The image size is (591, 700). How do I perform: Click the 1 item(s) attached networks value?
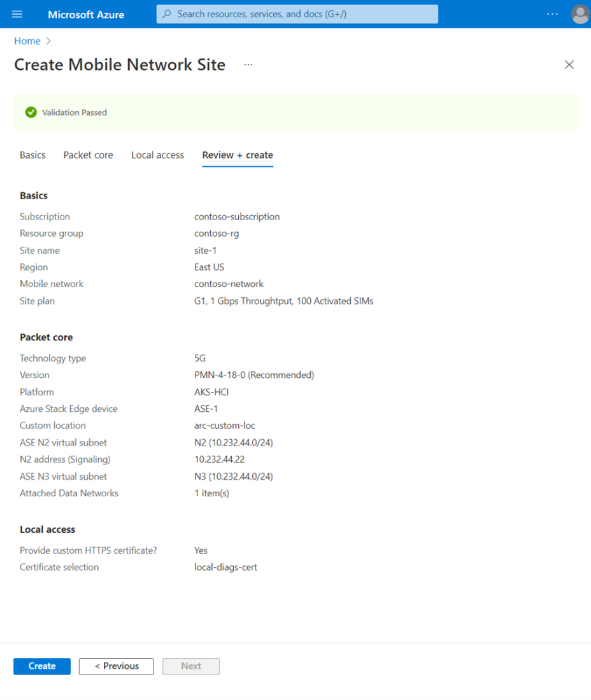coord(211,494)
